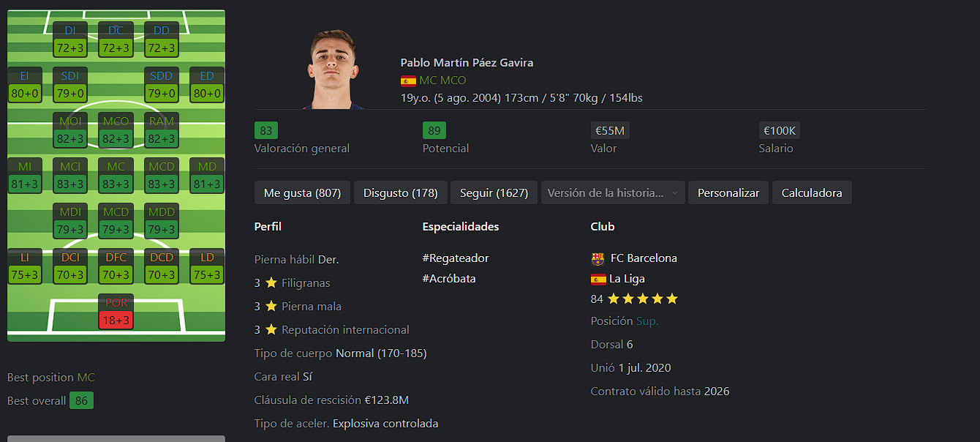Click the Pierna mala star icon
The image size is (980, 442).
click(x=271, y=306)
